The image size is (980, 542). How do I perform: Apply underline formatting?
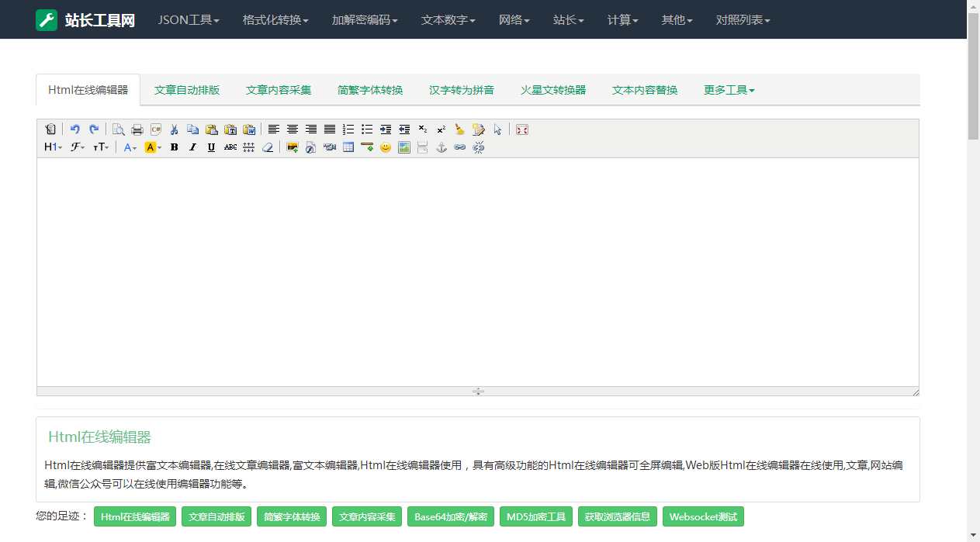coord(211,147)
